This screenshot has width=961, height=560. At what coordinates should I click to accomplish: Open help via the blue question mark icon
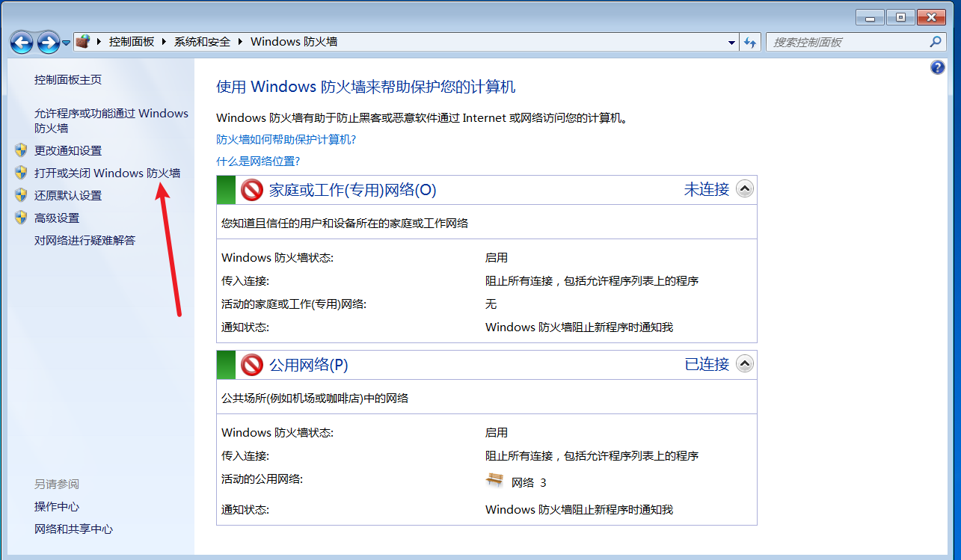tap(938, 68)
